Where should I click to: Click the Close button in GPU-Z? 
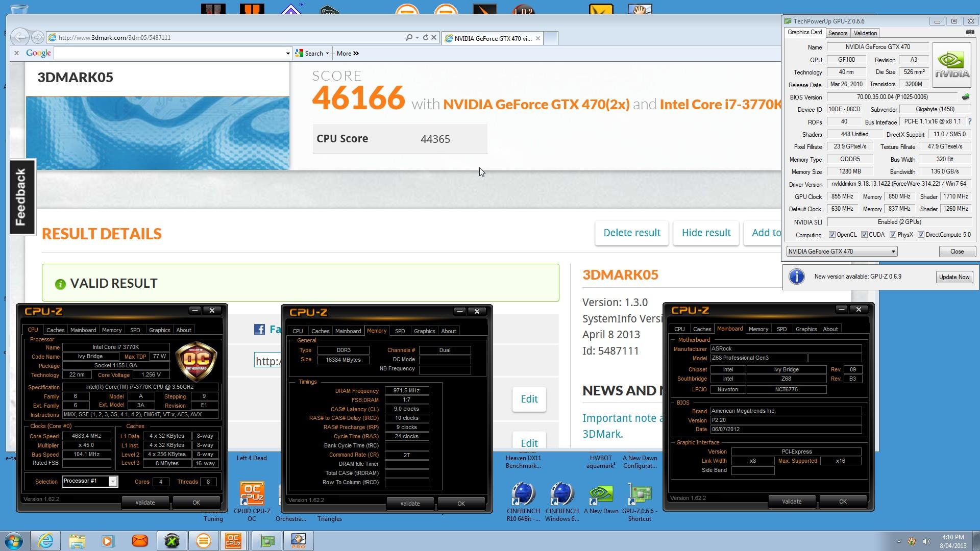(x=957, y=252)
